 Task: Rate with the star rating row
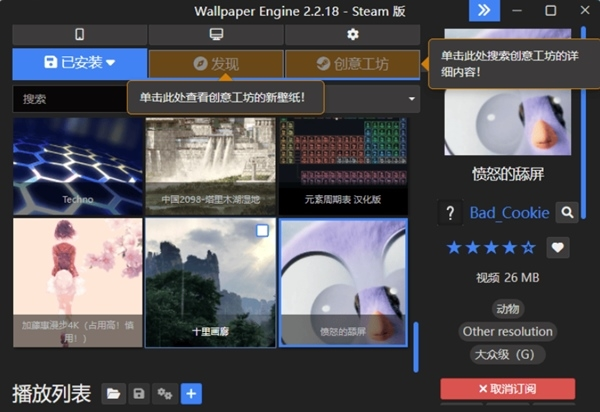[491, 248]
